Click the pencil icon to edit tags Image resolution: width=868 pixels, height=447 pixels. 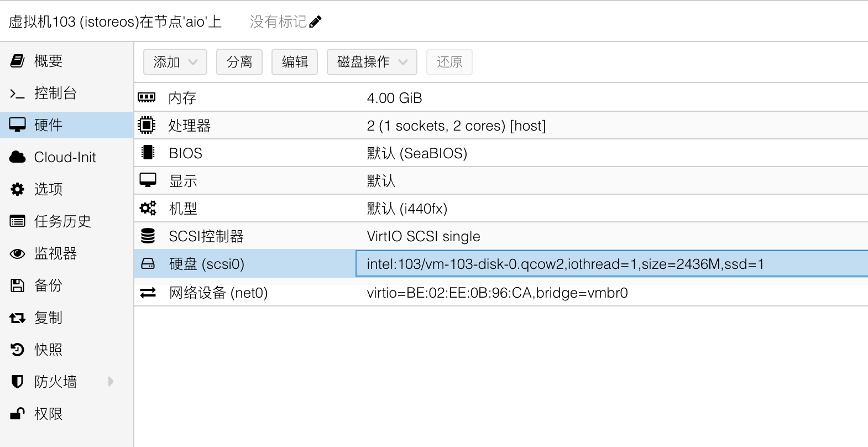316,22
